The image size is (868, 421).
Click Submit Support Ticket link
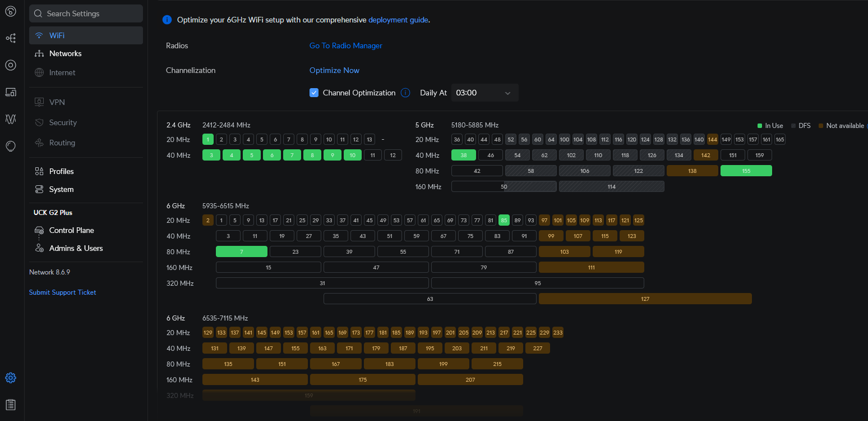coord(63,292)
